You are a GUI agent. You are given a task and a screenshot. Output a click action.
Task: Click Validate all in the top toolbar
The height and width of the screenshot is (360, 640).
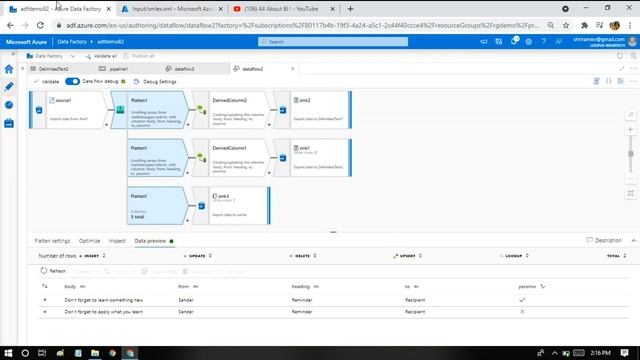pyautogui.click(x=101, y=56)
